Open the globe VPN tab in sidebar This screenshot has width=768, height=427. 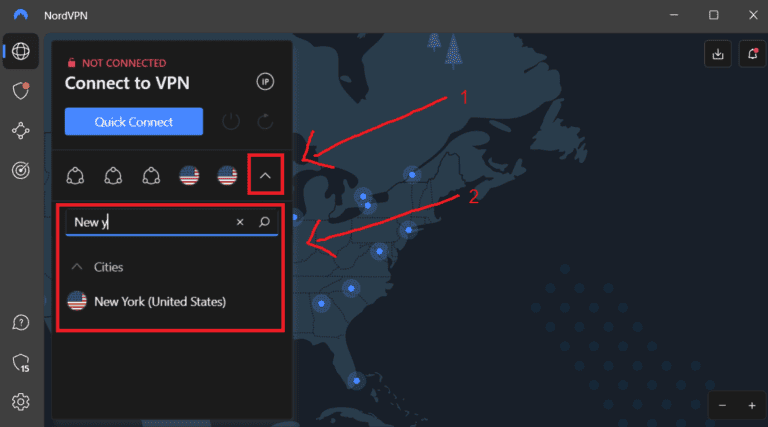tap(19, 51)
